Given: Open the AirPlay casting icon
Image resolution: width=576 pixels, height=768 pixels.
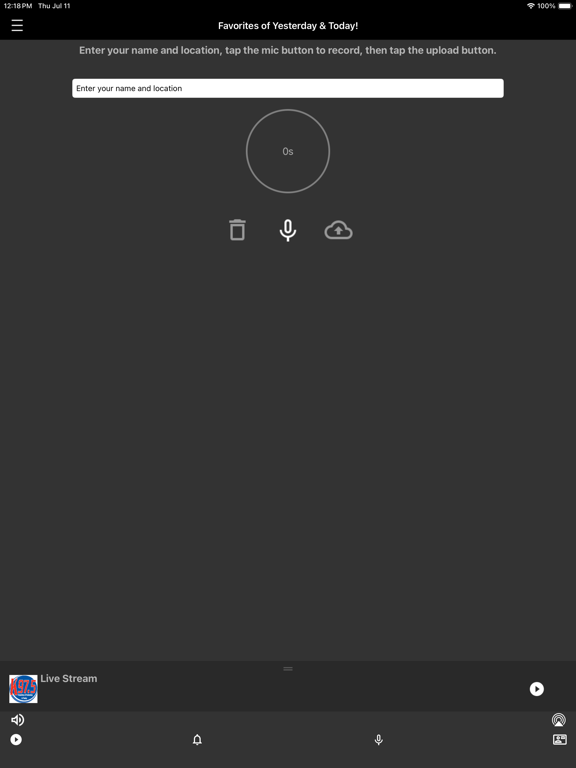Looking at the screenshot, I should tap(559, 720).
